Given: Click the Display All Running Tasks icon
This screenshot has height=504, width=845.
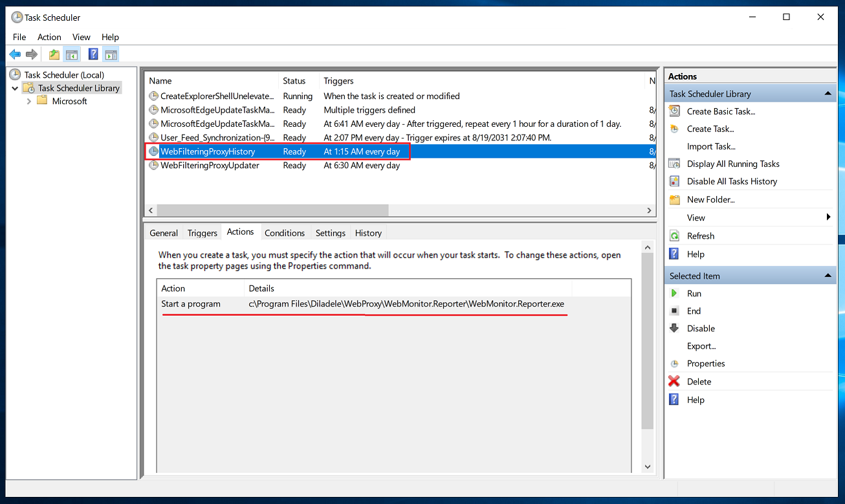Looking at the screenshot, I should 674,164.
